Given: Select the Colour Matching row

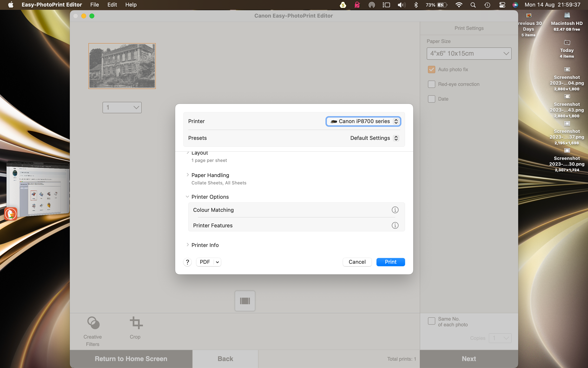Looking at the screenshot, I should [x=296, y=210].
